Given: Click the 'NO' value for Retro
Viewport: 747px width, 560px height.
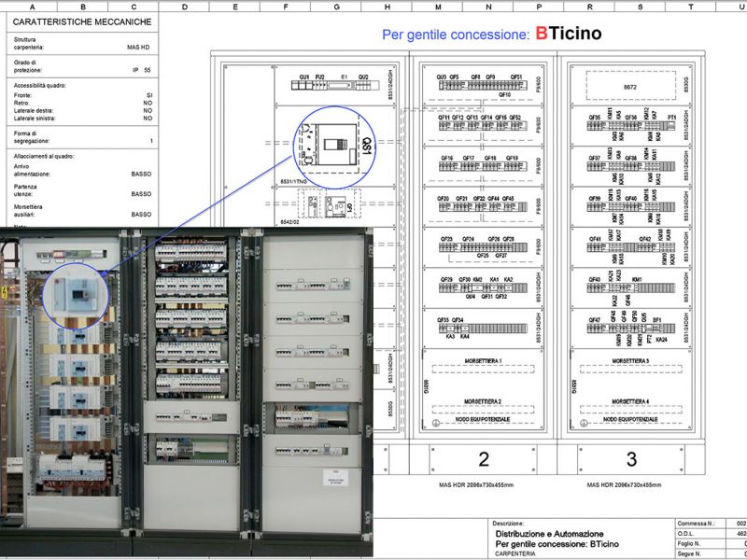Looking at the screenshot, I should 148,103.
